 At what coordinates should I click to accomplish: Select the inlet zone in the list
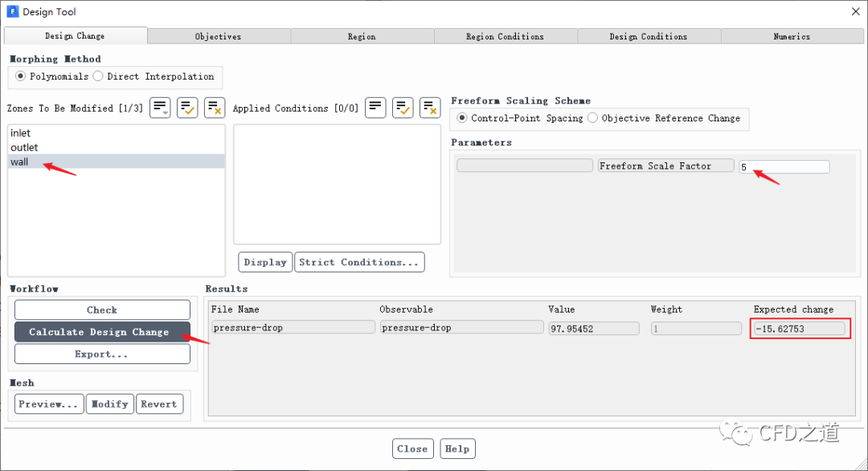pyautogui.click(x=21, y=133)
